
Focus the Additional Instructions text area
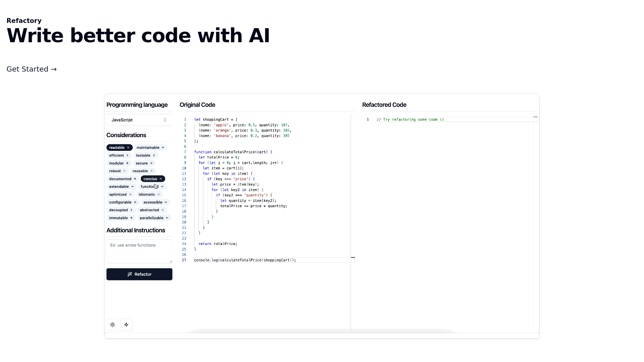click(x=139, y=251)
